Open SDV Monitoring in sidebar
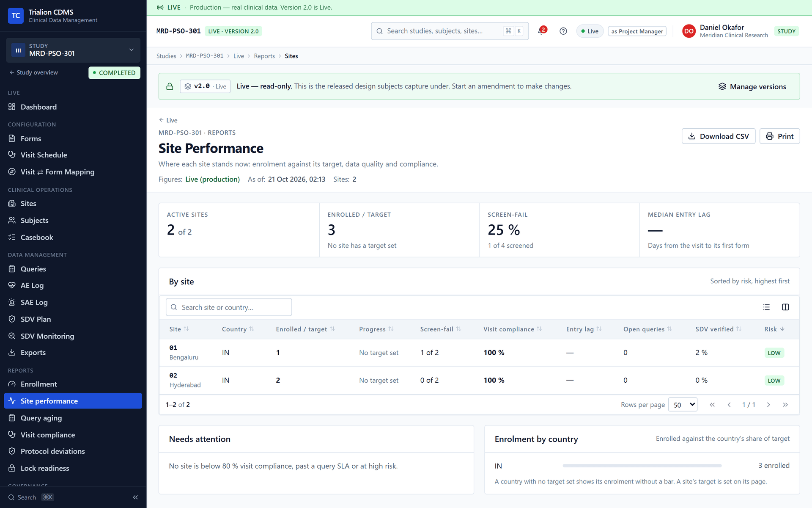 [x=73, y=336]
